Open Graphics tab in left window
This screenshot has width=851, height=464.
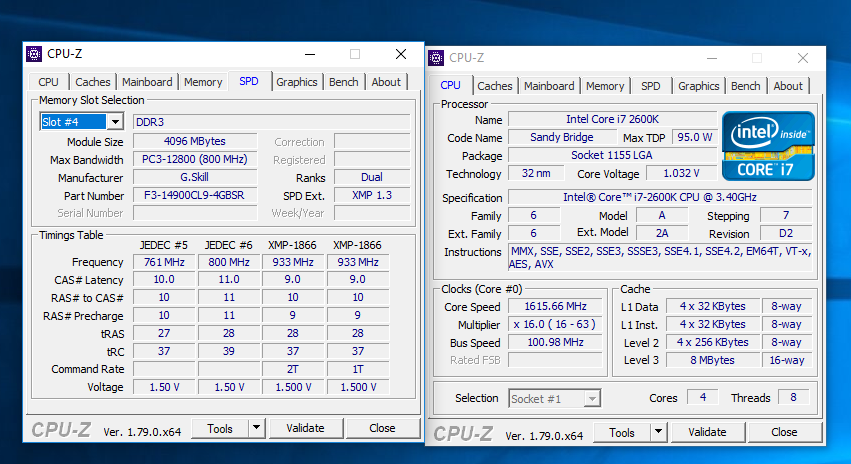297,82
